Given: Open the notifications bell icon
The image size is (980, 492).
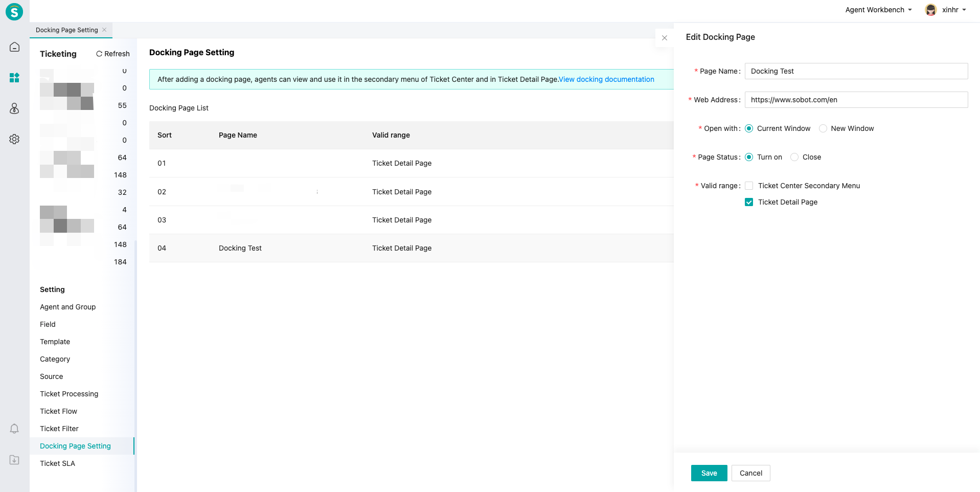Looking at the screenshot, I should 14,429.
